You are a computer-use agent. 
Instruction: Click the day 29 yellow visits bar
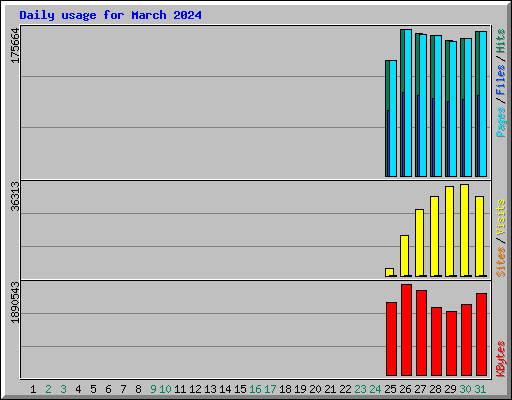tap(449, 231)
